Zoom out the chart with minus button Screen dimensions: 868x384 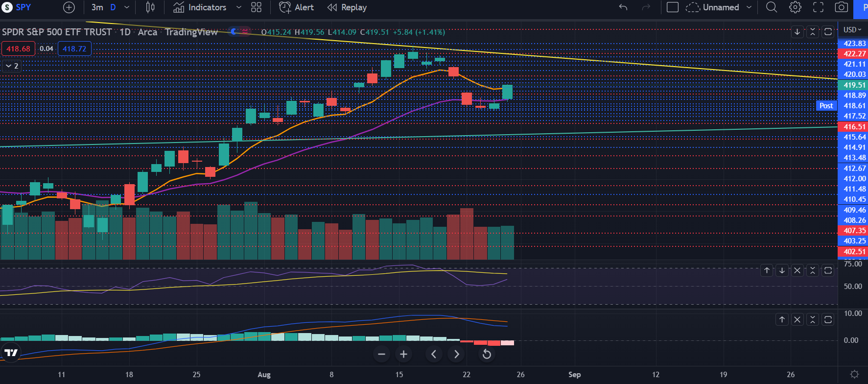382,354
